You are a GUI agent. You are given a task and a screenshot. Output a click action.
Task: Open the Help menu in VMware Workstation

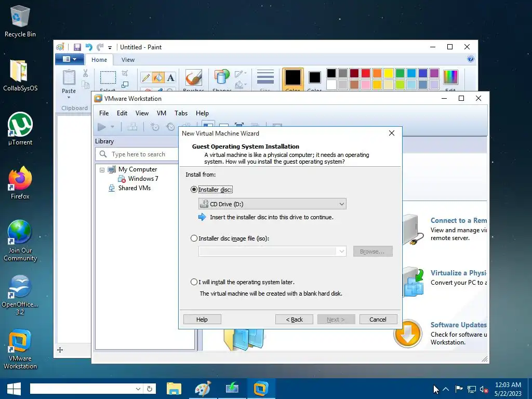[202, 113]
